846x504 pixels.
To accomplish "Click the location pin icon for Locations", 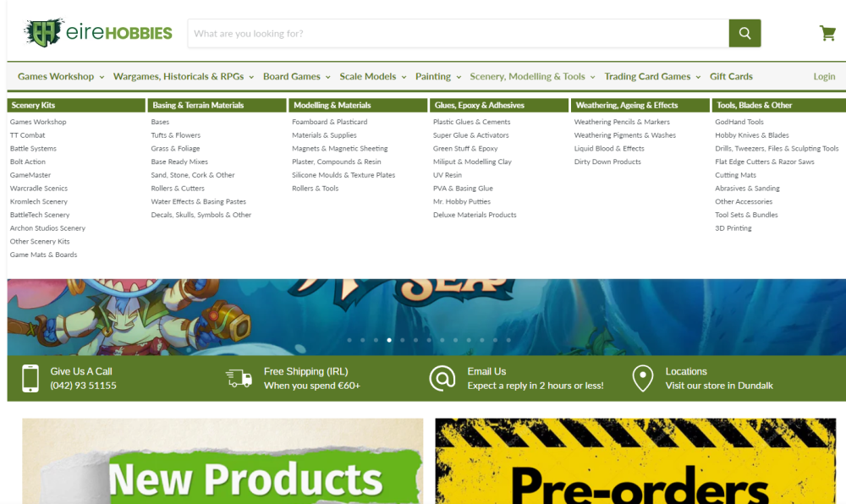I will [643, 377].
